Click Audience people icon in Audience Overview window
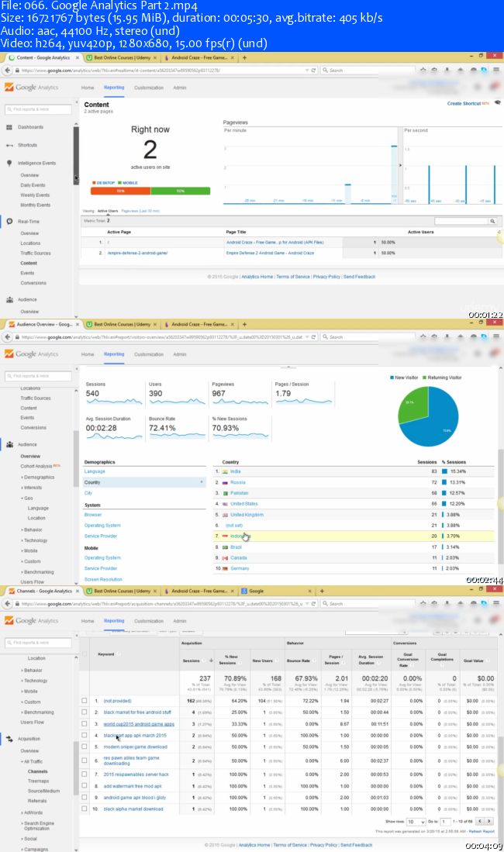504x852 pixels. pos(9,444)
